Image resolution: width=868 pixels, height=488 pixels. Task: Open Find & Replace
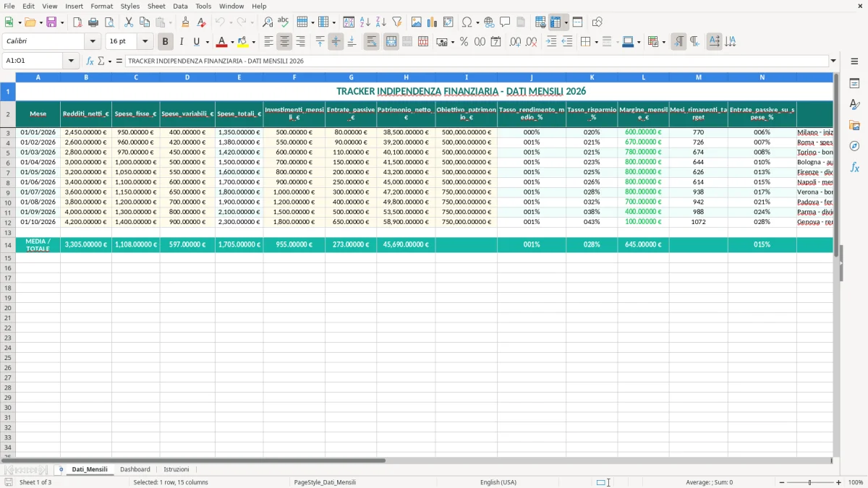point(268,22)
